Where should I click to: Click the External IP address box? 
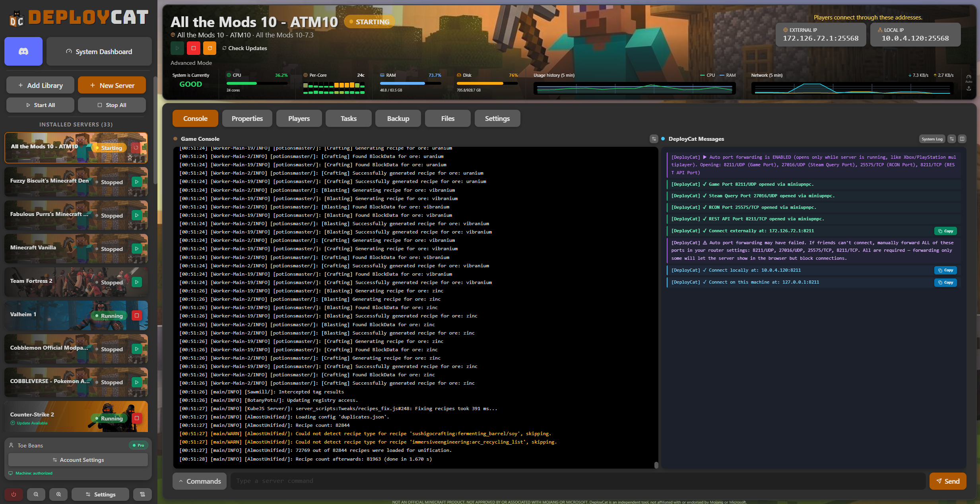(821, 35)
